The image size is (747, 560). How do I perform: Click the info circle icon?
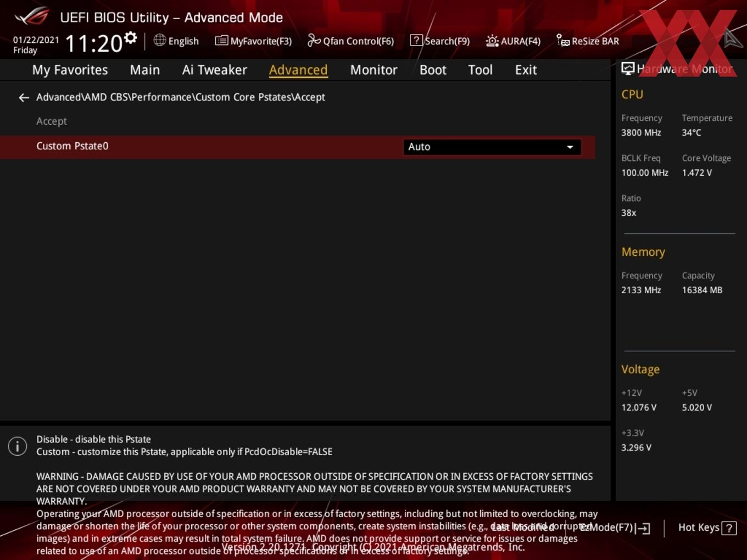(x=18, y=446)
